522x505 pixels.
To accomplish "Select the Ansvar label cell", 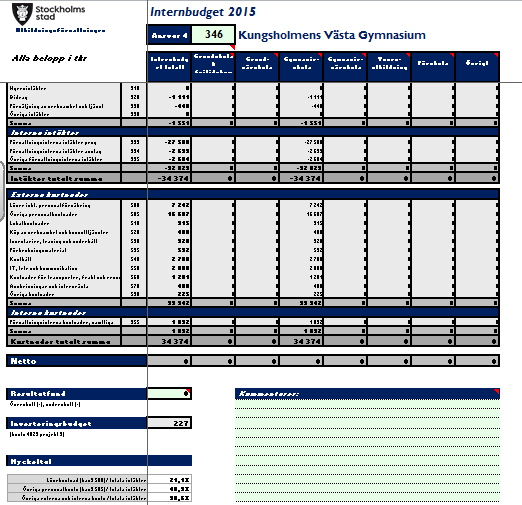I will coord(169,35).
